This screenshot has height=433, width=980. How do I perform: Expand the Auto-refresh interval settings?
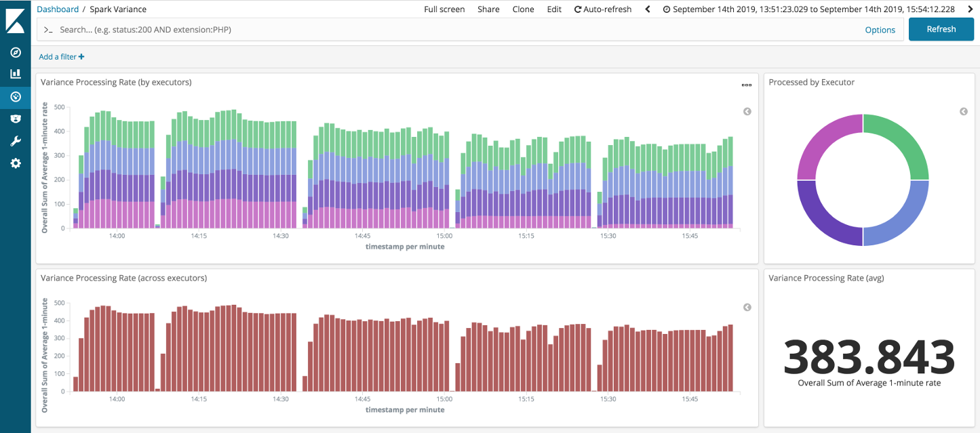603,9
